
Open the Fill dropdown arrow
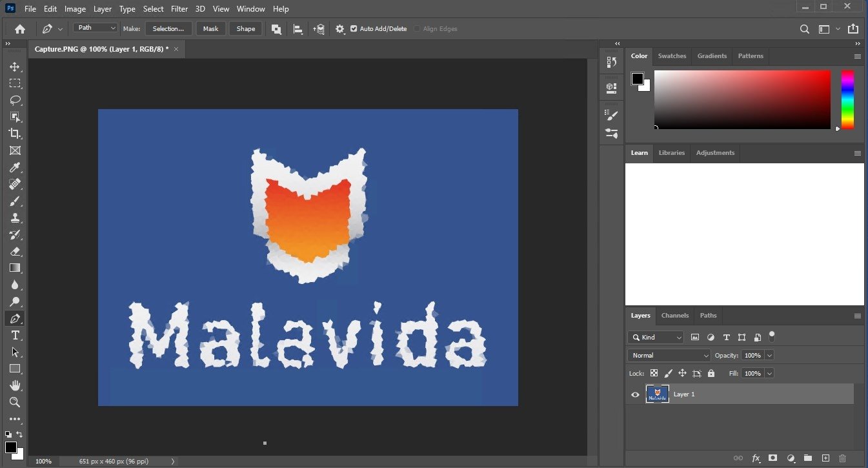pyautogui.click(x=769, y=373)
